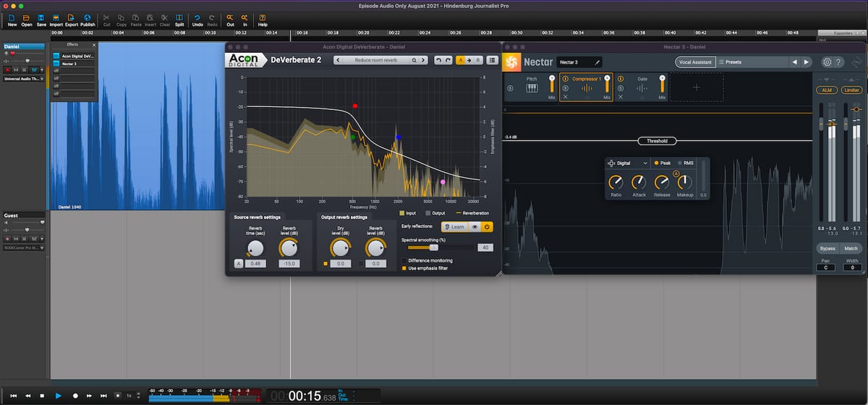The width and height of the screenshot is (868, 405).
Task: Open Nectar settings gear icon
Action: pos(827,62)
